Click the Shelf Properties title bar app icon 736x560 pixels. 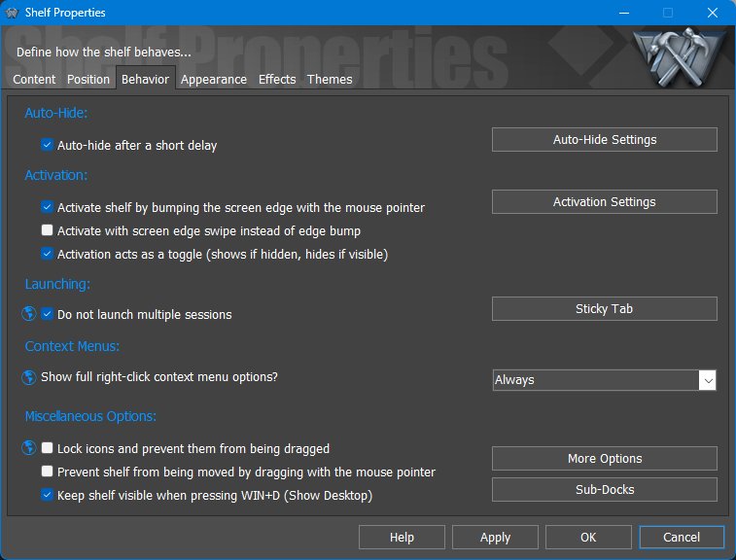coord(12,13)
